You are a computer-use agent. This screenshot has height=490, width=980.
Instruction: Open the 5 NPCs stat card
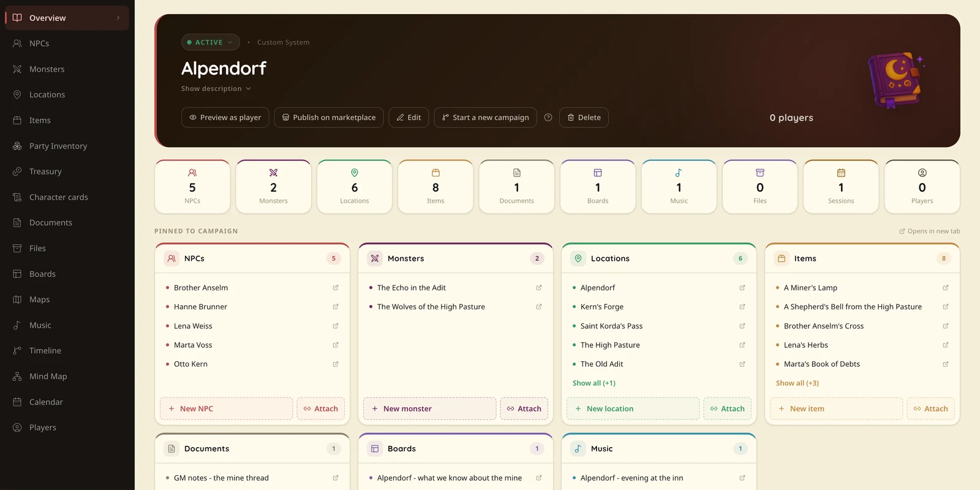coord(192,187)
